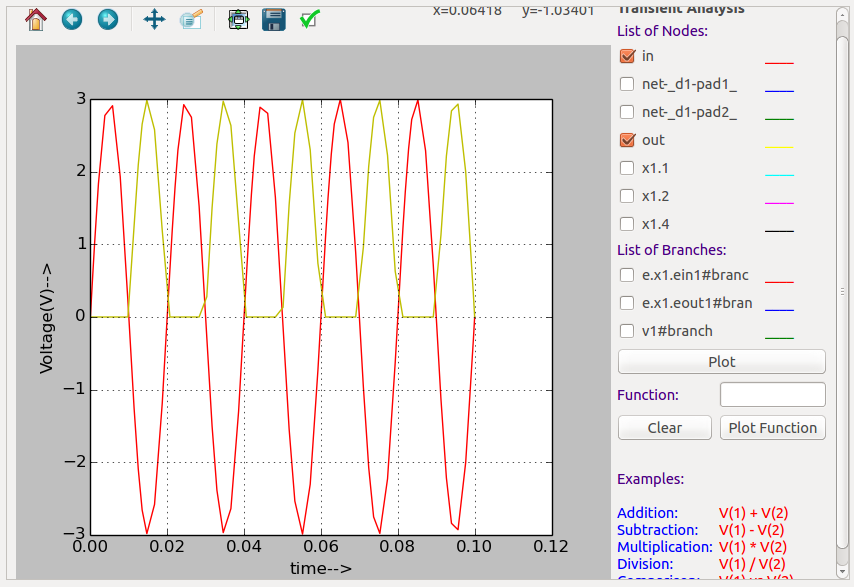Enable the x1.1 node checkbox
The image size is (854, 587).
click(x=627, y=168)
